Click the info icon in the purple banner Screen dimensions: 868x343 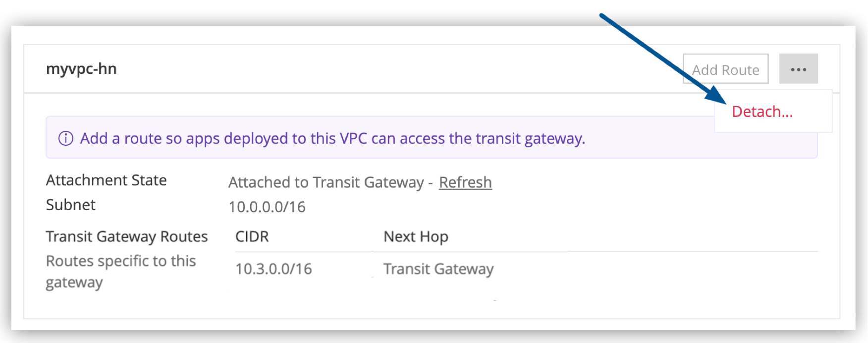point(65,138)
